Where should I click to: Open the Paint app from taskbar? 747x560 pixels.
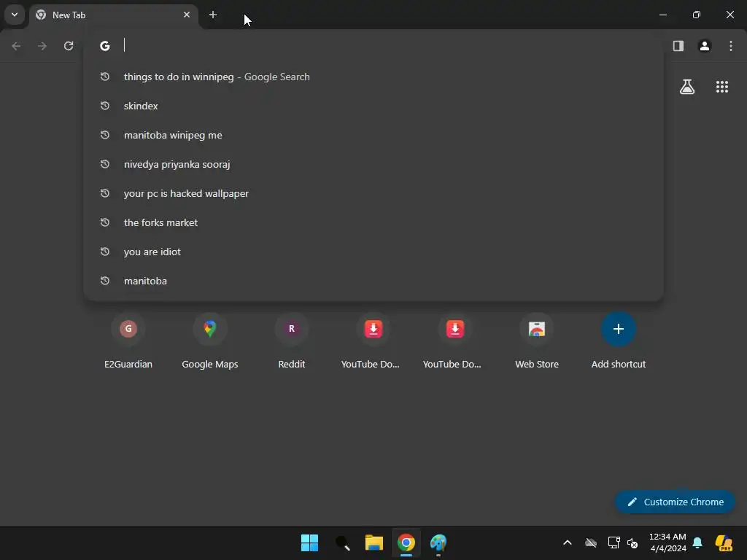click(x=438, y=542)
